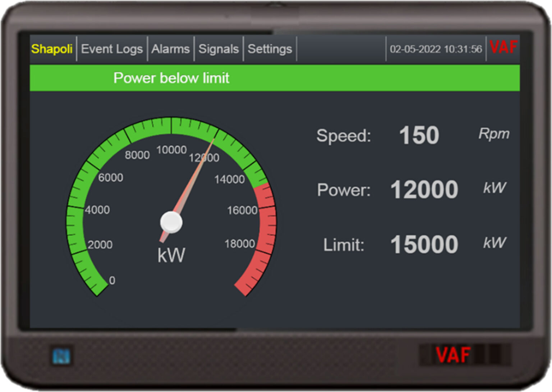Screen dimensions: 552x392
Task: Click the Power value 12000
Action: point(424,190)
